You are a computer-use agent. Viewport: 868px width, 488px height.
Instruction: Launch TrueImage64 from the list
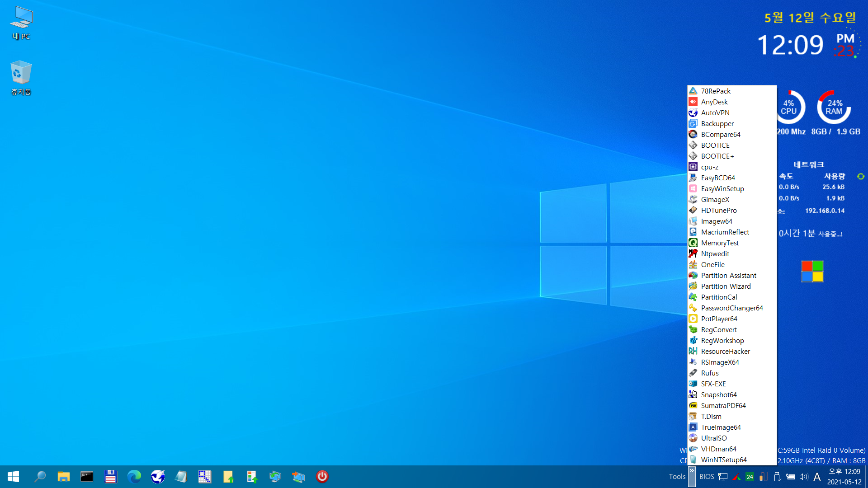[x=732, y=427]
